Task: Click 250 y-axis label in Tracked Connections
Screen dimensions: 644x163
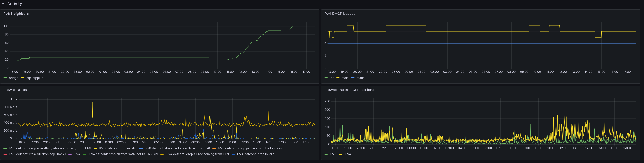Action: click(x=327, y=101)
